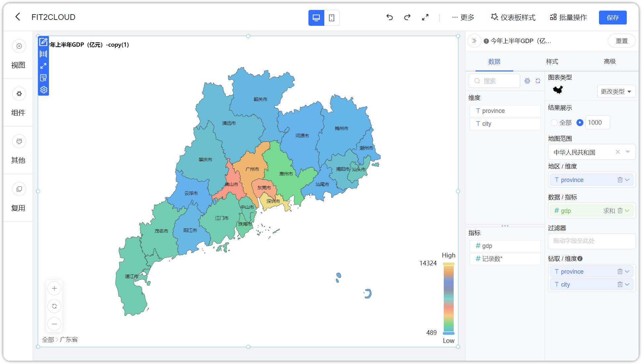This screenshot has height=364, width=642.
Task: Open the table data view from the floating toolbar
Action: [43, 54]
